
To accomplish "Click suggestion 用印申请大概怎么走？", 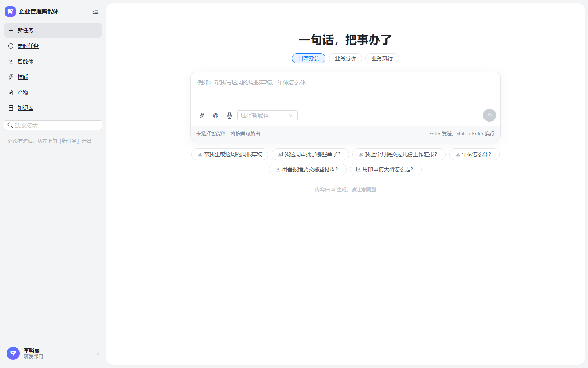I will tap(386, 169).
